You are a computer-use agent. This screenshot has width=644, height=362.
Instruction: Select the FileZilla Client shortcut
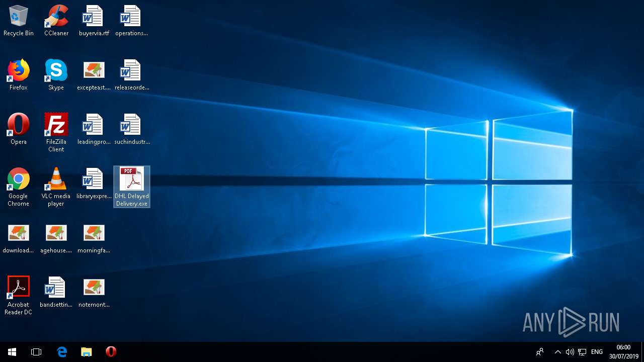coord(56,133)
